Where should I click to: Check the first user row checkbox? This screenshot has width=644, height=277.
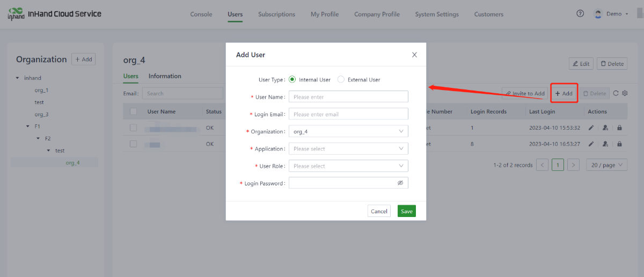click(x=134, y=128)
